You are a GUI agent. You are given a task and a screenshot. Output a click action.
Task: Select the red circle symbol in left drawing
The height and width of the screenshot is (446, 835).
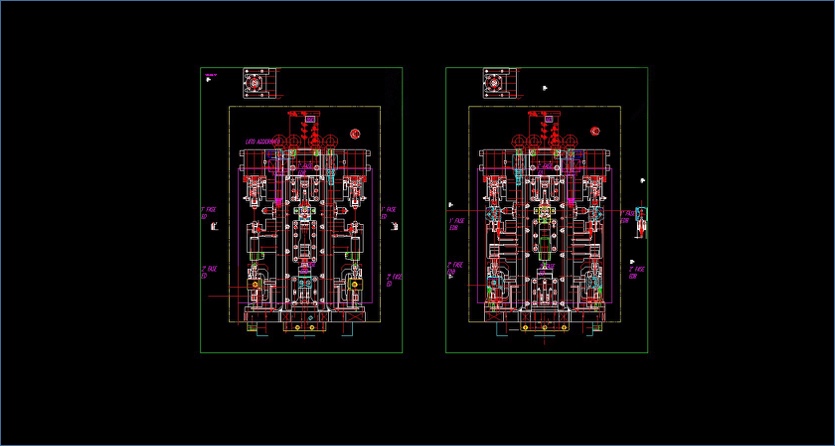[x=357, y=133]
